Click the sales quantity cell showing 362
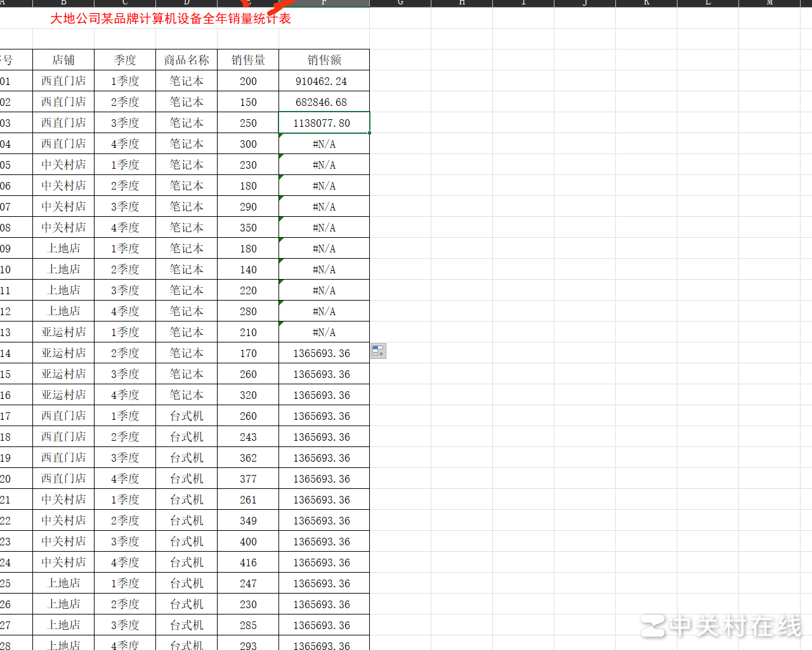The image size is (812, 650). coord(248,458)
